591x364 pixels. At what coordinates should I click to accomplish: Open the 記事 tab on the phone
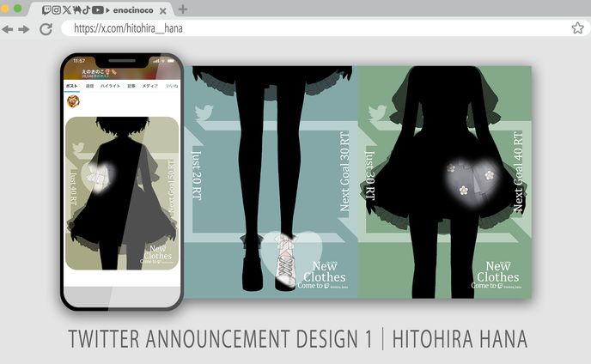(x=131, y=87)
